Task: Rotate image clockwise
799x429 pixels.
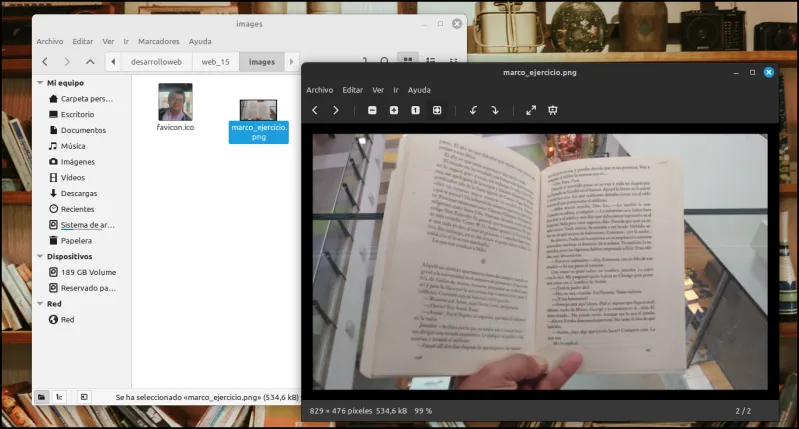Action: click(495, 110)
